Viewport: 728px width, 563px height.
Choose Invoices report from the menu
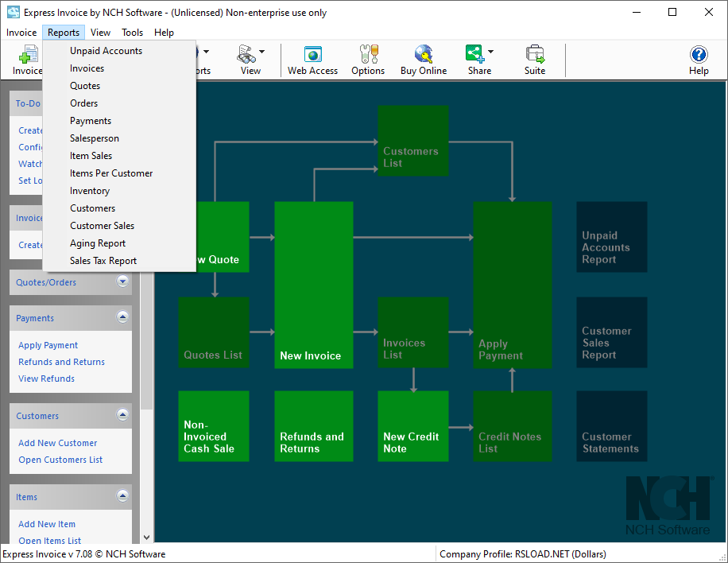coord(119,68)
